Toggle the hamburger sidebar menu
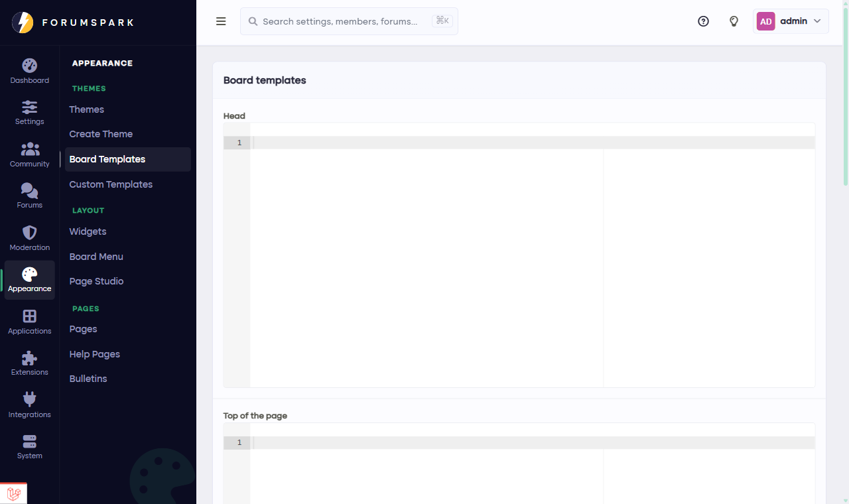Viewport: 849px width, 504px height. click(222, 21)
